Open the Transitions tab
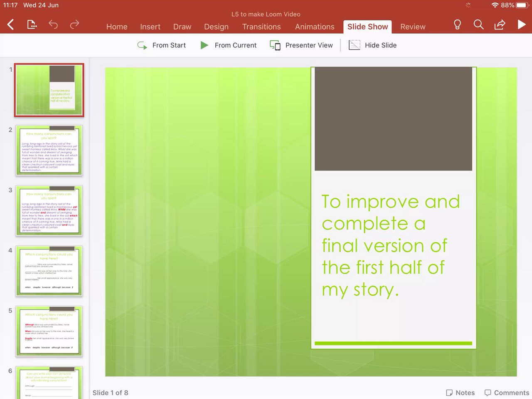Image resolution: width=532 pixels, height=399 pixels. [261, 27]
